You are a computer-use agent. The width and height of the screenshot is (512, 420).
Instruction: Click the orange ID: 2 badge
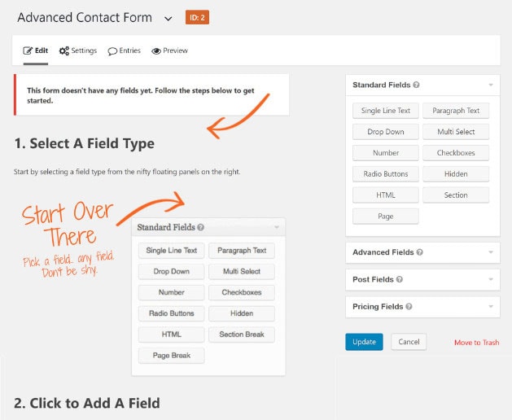tap(197, 17)
